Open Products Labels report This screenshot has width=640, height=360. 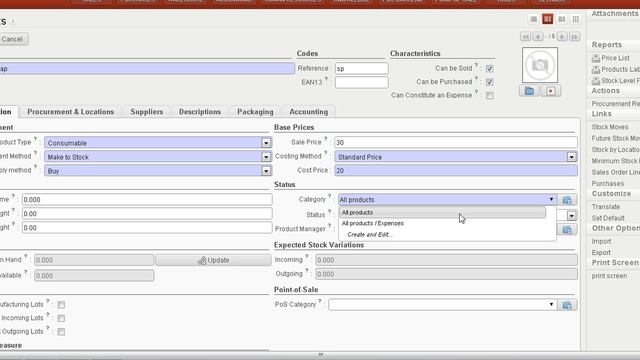(620, 69)
